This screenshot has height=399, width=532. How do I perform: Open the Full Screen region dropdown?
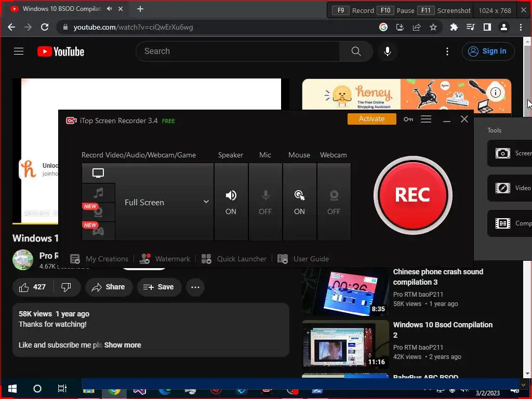coord(165,202)
